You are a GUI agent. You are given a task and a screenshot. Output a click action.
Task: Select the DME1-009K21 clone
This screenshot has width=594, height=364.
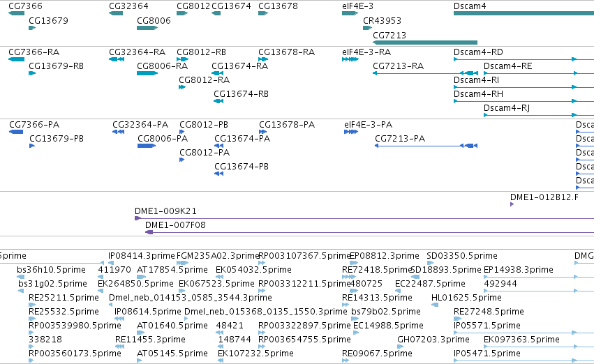pyautogui.click(x=165, y=211)
